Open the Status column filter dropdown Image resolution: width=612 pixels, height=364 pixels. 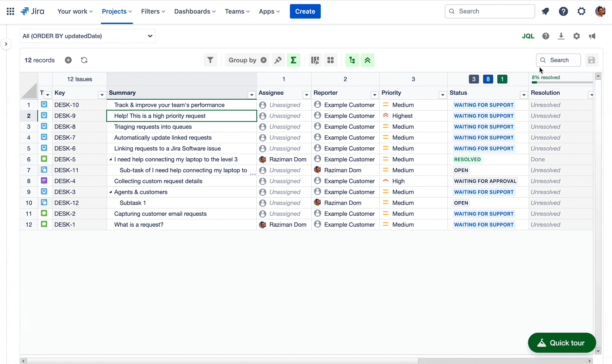pos(524,95)
